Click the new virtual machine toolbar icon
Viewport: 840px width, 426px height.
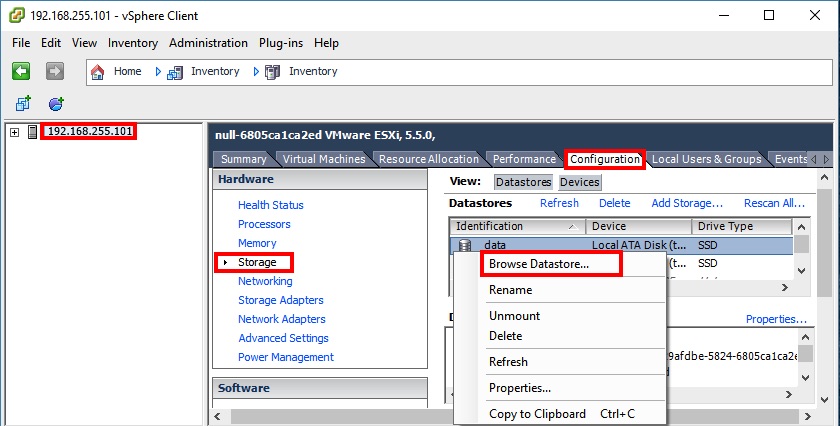pyautogui.click(x=23, y=103)
